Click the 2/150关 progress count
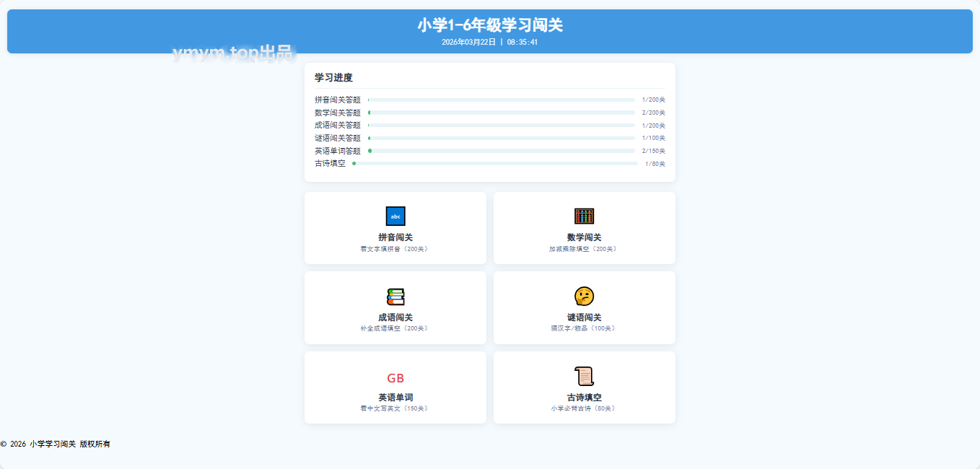The image size is (980, 469). point(654,151)
